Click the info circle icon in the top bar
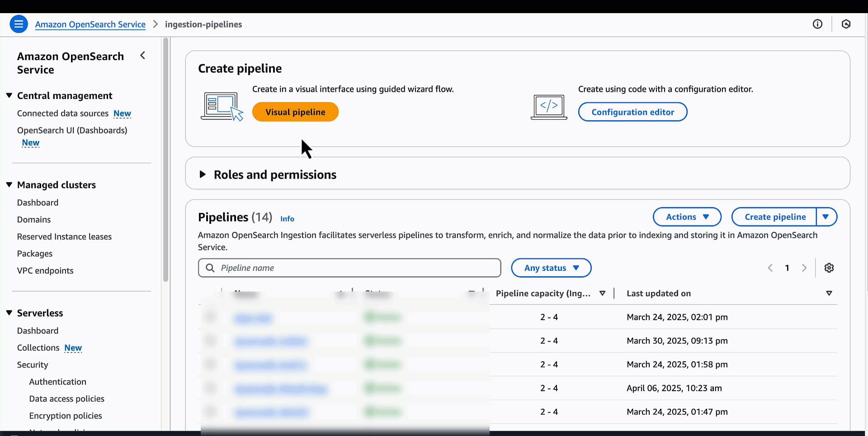The width and height of the screenshot is (868, 436). click(817, 24)
